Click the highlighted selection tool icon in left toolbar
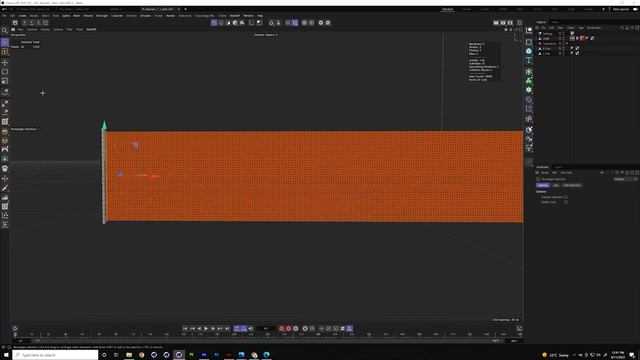The height and width of the screenshot is (360, 640). pyautogui.click(x=5, y=42)
